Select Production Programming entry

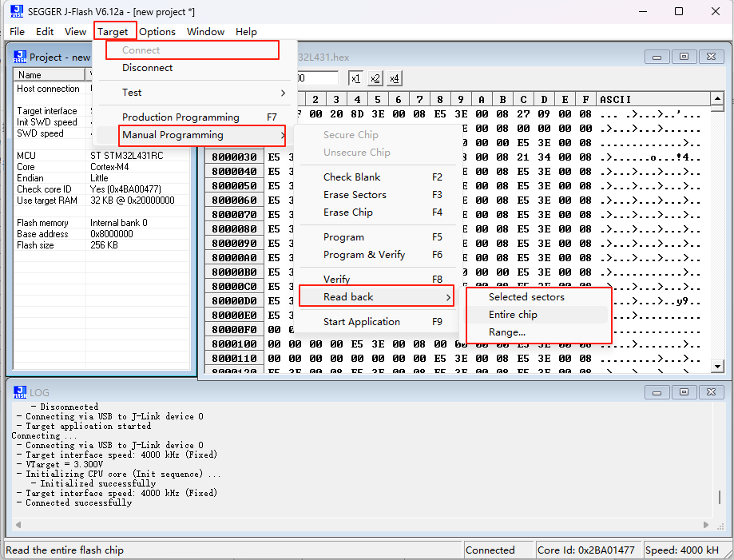pyautogui.click(x=194, y=117)
